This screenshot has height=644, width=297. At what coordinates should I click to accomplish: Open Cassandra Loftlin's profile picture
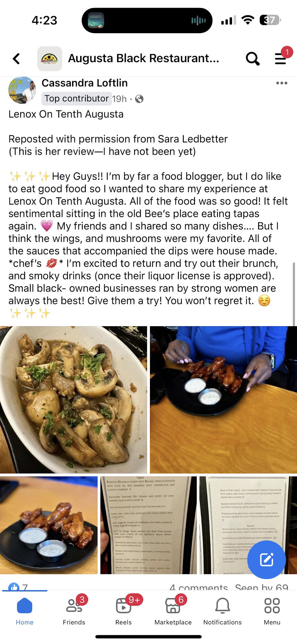click(22, 90)
